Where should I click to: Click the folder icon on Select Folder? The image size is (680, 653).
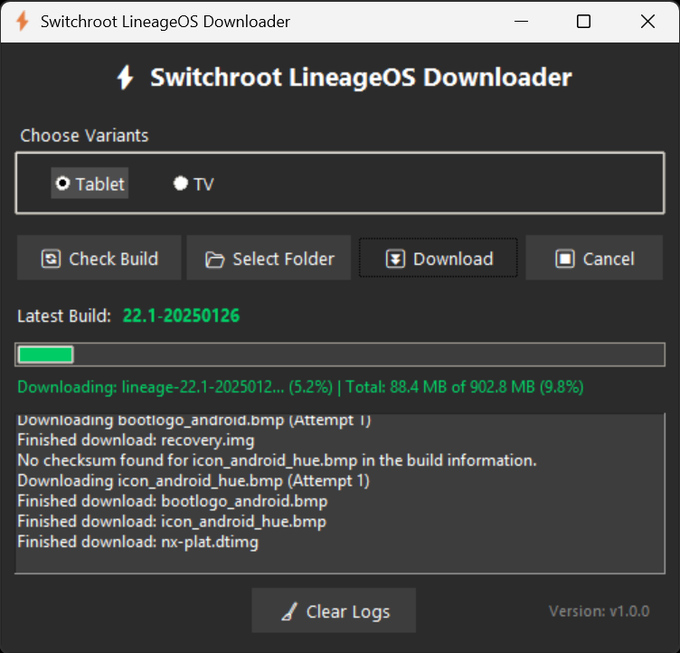point(214,259)
